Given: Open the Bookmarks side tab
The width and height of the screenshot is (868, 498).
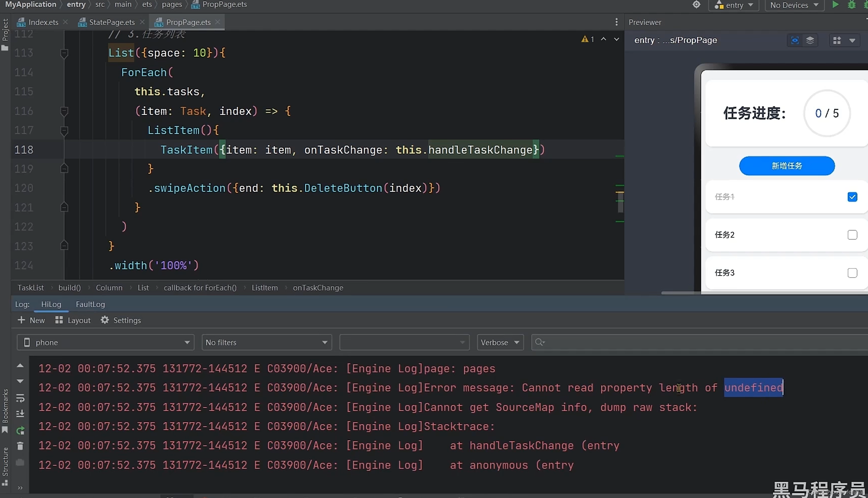Looking at the screenshot, I should pyautogui.click(x=5, y=411).
